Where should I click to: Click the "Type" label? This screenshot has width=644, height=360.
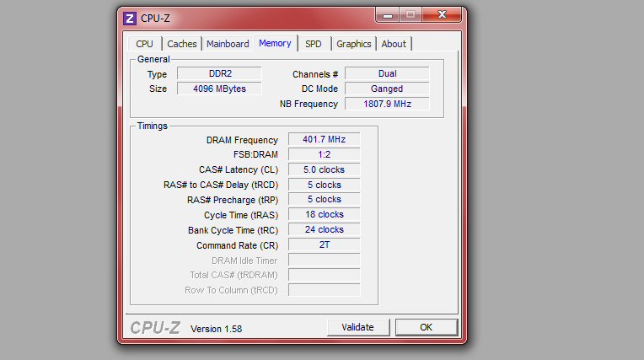click(x=157, y=74)
